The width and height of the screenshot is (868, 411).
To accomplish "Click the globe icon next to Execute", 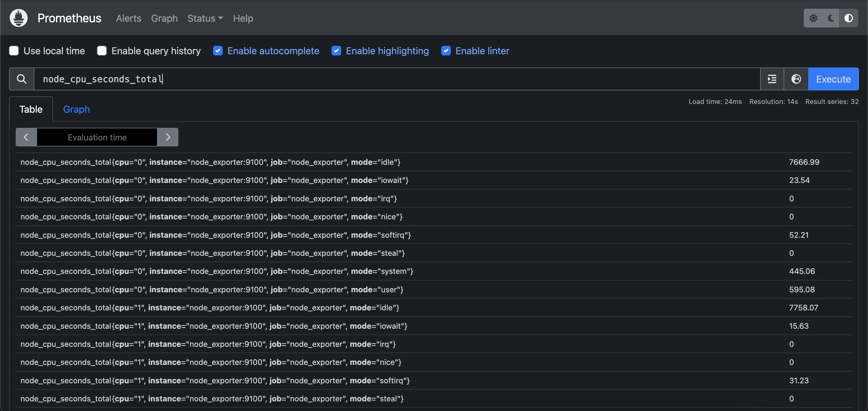I will 796,79.
